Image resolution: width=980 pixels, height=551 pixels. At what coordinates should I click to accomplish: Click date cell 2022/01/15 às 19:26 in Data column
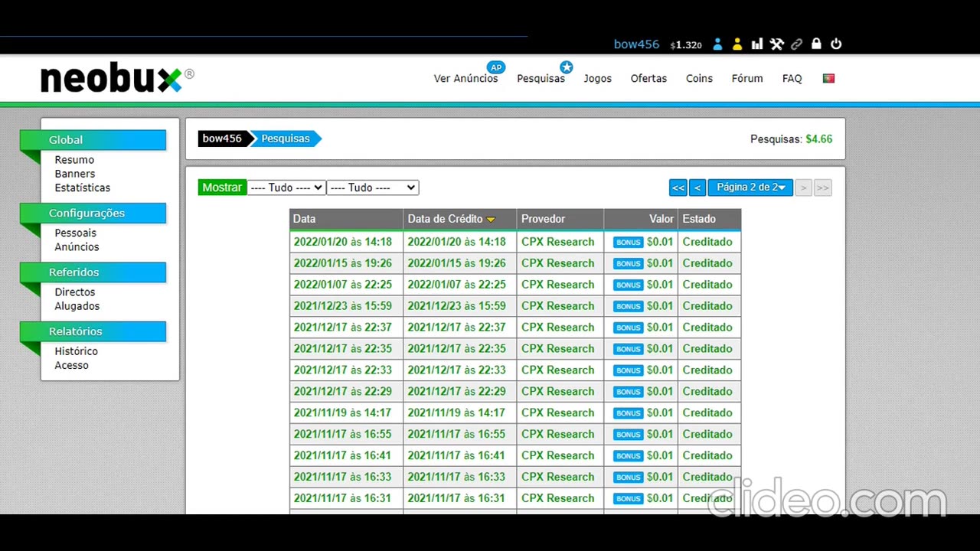pyautogui.click(x=342, y=263)
